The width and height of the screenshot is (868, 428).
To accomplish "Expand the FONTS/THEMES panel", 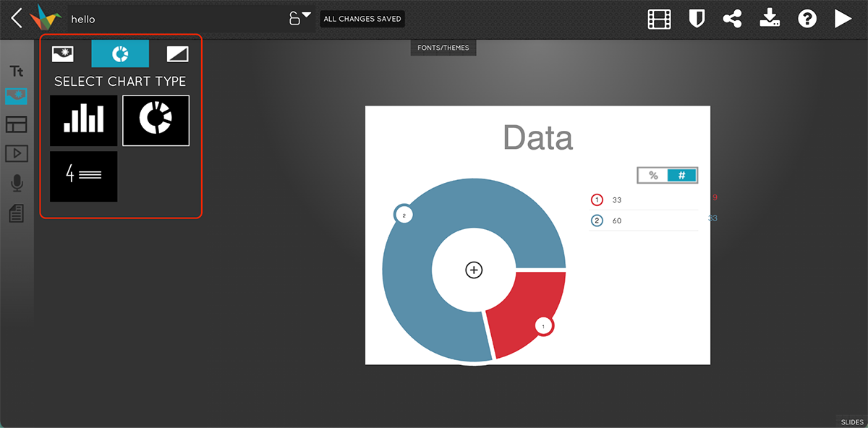I will tap(443, 47).
